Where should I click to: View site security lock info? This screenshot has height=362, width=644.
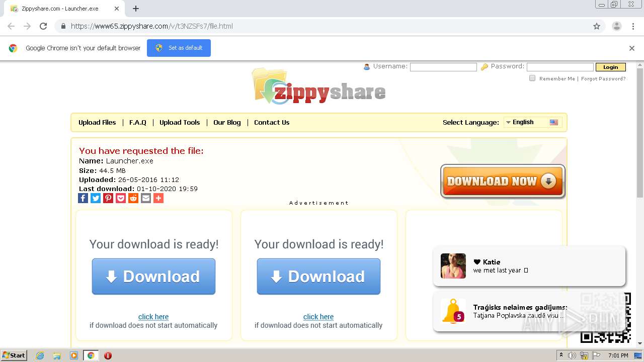click(63, 26)
